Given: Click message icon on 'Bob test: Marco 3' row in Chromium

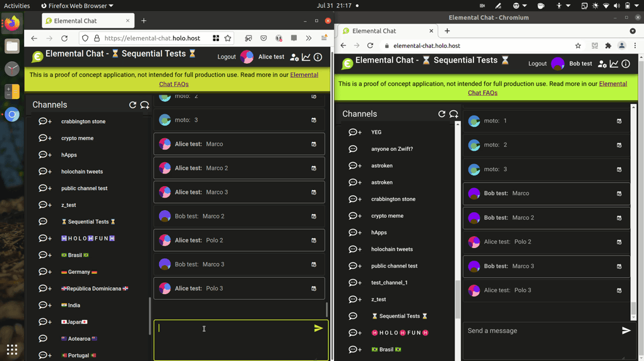Looking at the screenshot, I should [619, 266].
